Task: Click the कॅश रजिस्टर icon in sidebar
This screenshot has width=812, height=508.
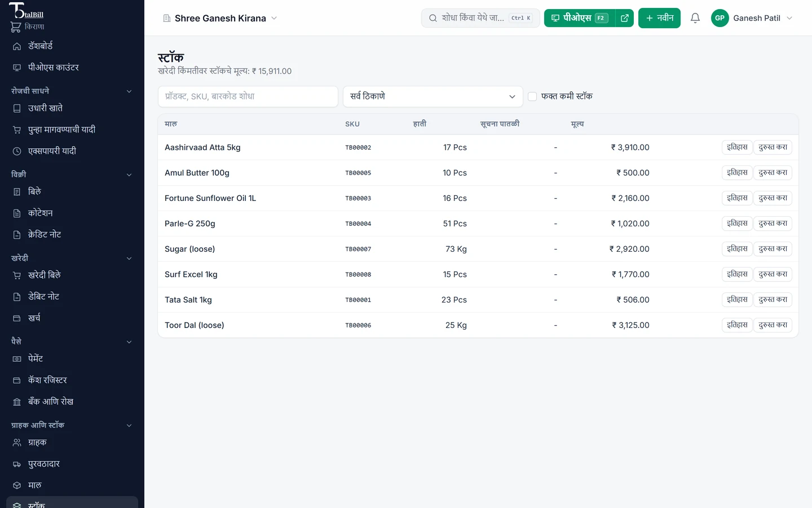Action: coord(17,380)
